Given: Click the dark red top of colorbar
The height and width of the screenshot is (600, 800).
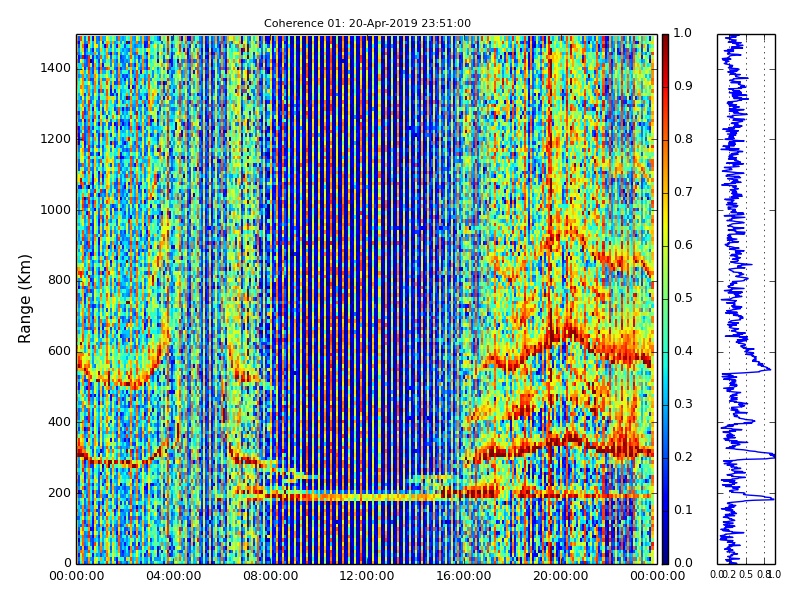Looking at the screenshot, I should [665, 40].
